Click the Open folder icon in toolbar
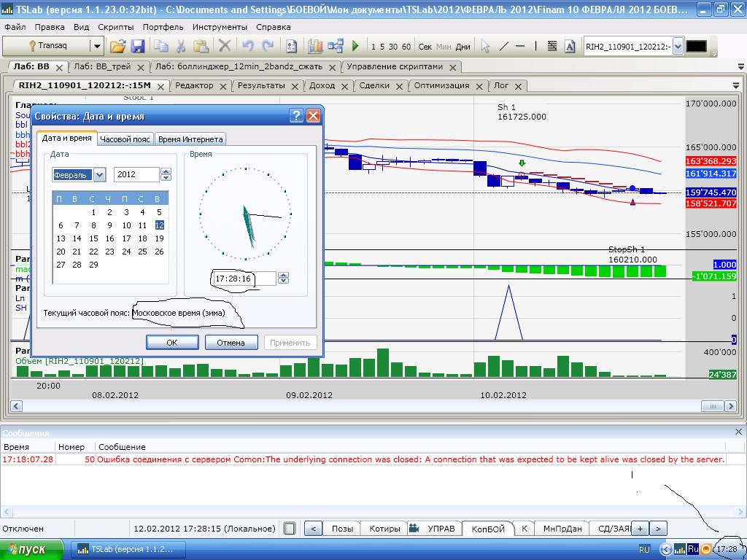The height and width of the screenshot is (560, 747). (x=117, y=46)
